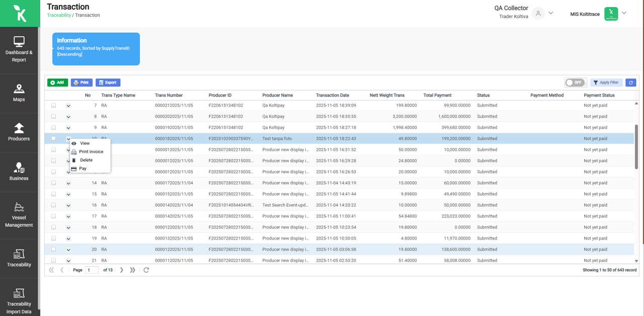Sort by the Trans Number column header
The height and width of the screenshot is (316, 644).
coord(169,95)
